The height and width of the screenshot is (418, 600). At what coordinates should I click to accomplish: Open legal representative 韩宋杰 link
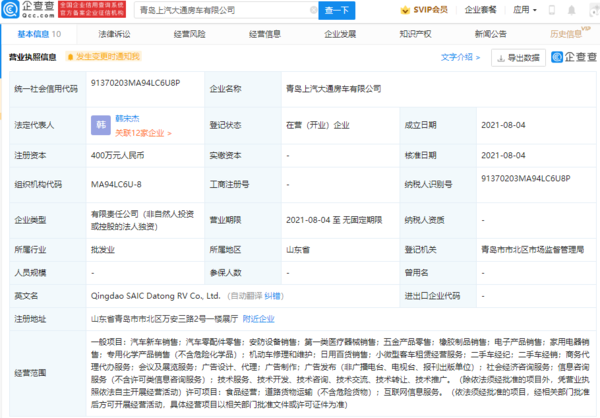pos(127,118)
